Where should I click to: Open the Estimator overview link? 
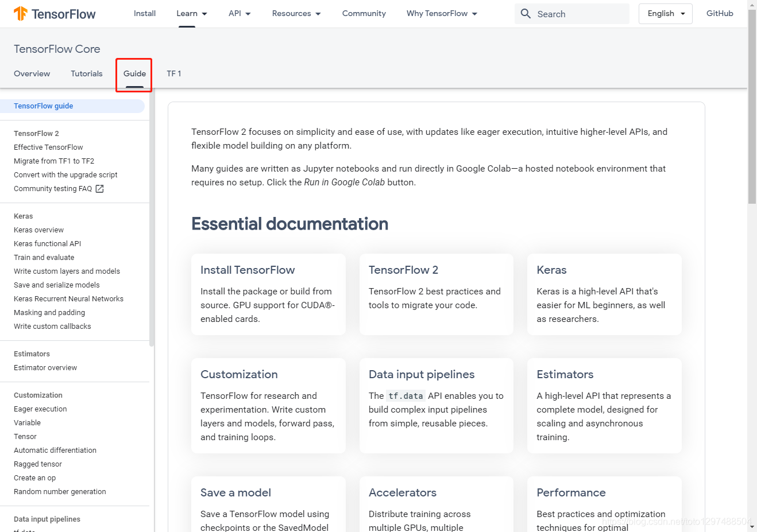tap(45, 368)
